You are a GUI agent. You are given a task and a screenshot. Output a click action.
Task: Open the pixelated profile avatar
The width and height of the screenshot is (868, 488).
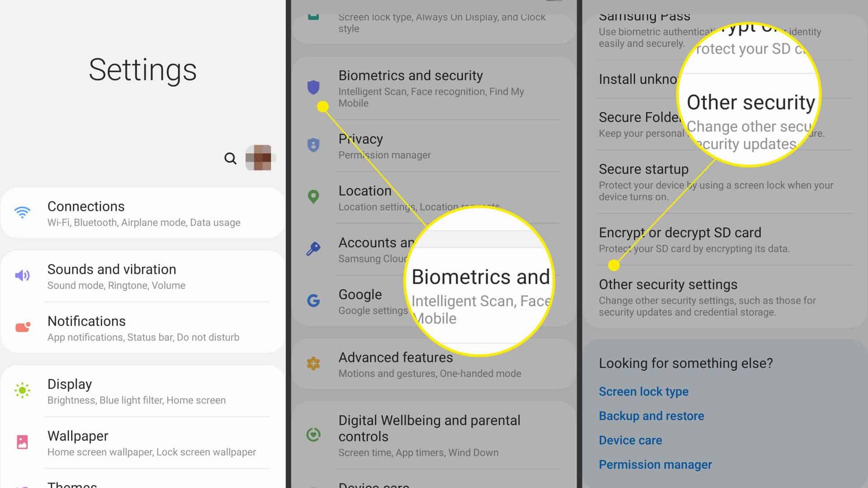pos(259,158)
